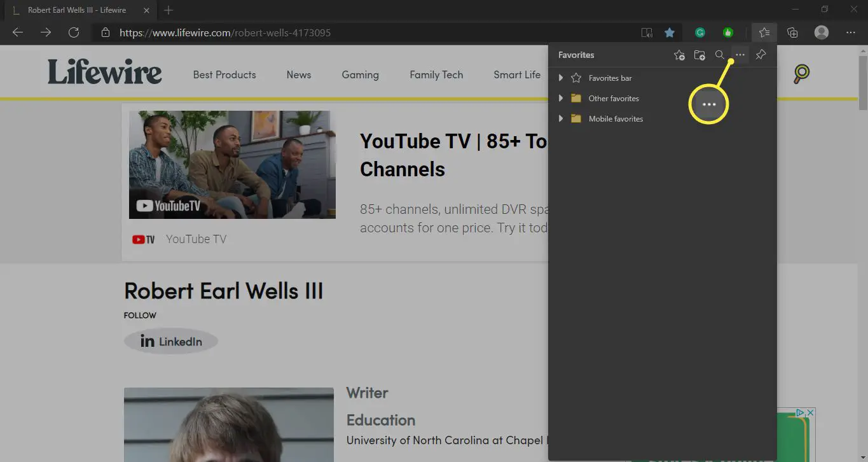Expand the Other favorites folder
The image size is (868, 462).
click(x=561, y=99)
